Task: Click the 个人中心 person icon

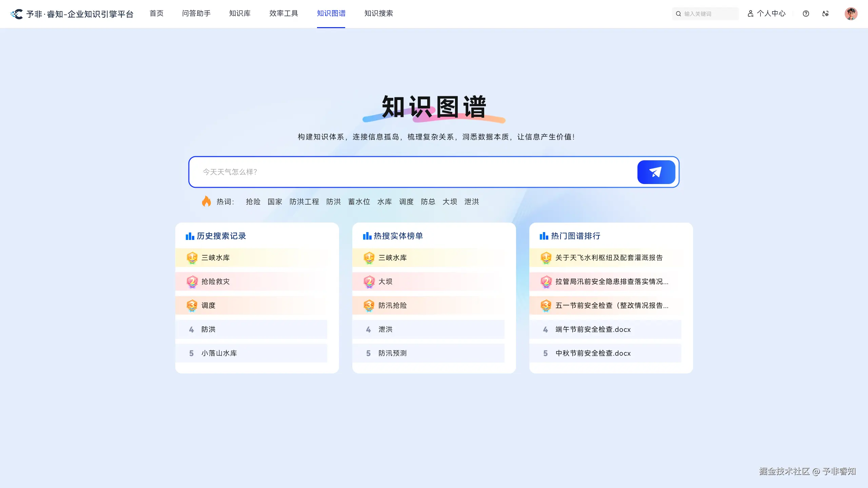Action: (751, 14)
